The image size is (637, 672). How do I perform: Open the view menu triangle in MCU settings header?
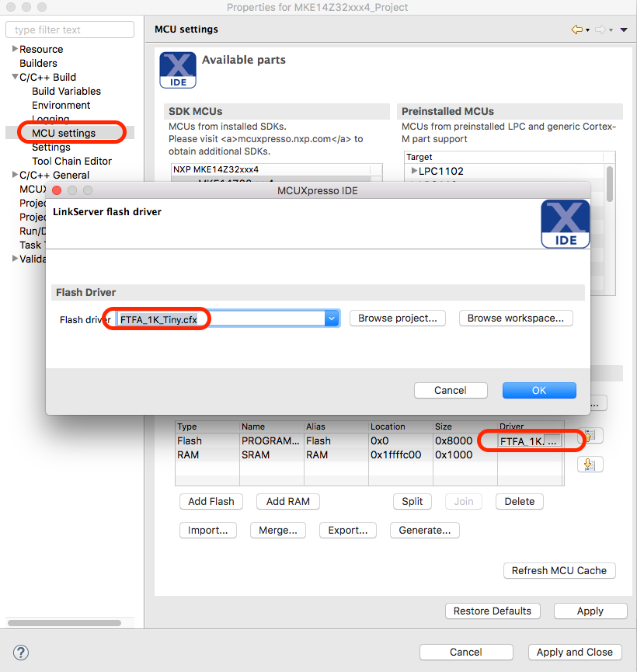point(624,30)
